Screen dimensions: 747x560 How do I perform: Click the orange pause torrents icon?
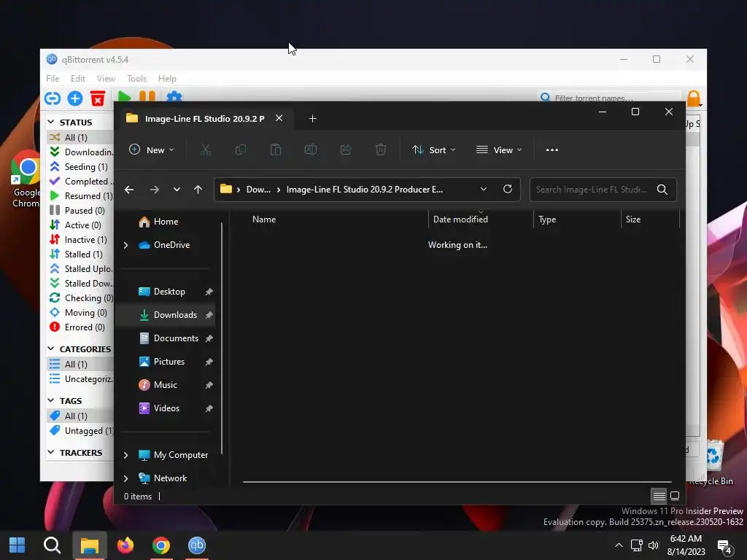(x=147, y=97)
